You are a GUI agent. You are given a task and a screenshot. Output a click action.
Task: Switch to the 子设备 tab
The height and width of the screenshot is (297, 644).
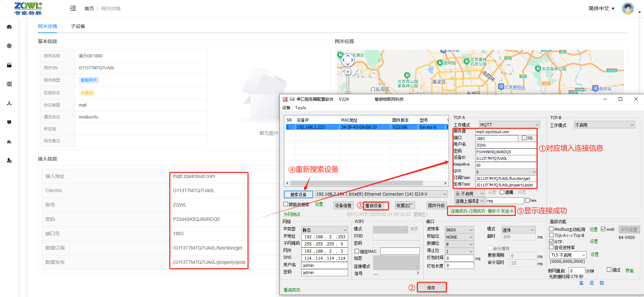click(x=78, y=26)
